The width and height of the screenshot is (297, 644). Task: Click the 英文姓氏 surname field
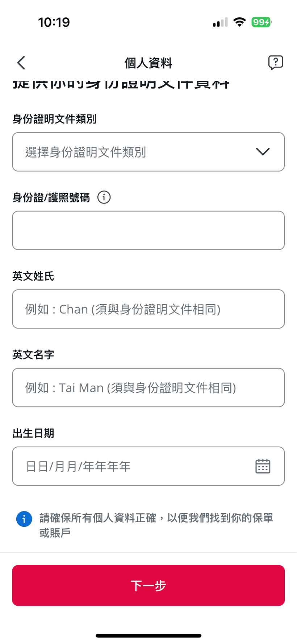coord(148,309)
